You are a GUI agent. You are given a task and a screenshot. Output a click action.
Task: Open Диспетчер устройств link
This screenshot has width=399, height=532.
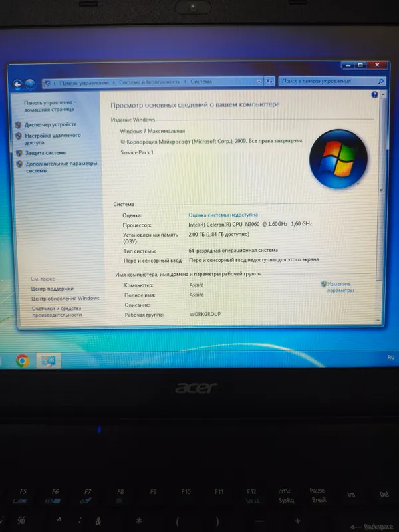[51, 124]
